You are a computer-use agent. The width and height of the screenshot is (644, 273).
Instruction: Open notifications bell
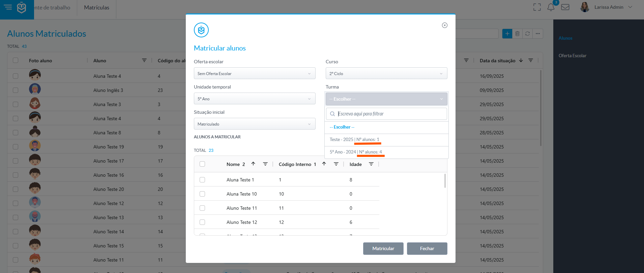[x=551, y=7]
